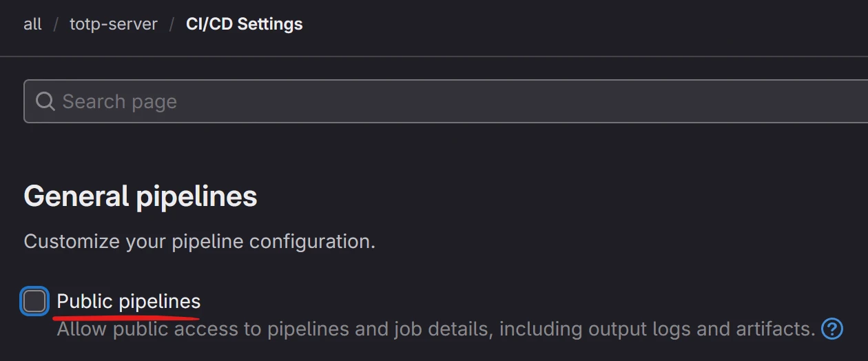The width and height of the screenshot is (868, 361).
Task: Click the search magnifier icon
Action: click(x=45, y=102)
